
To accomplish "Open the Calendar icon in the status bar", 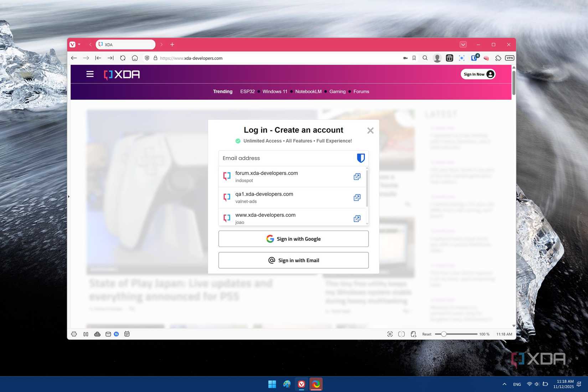I will click(127, 334).
